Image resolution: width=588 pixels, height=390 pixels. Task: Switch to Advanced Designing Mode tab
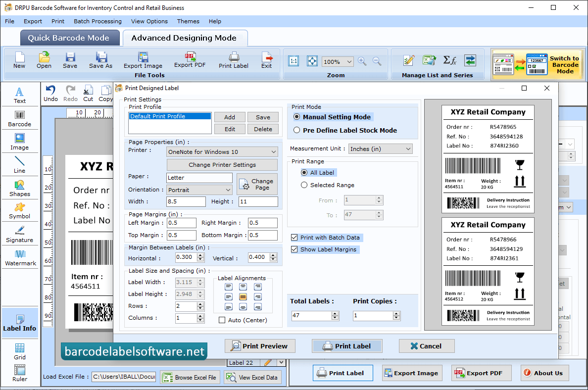coord(185,38)
